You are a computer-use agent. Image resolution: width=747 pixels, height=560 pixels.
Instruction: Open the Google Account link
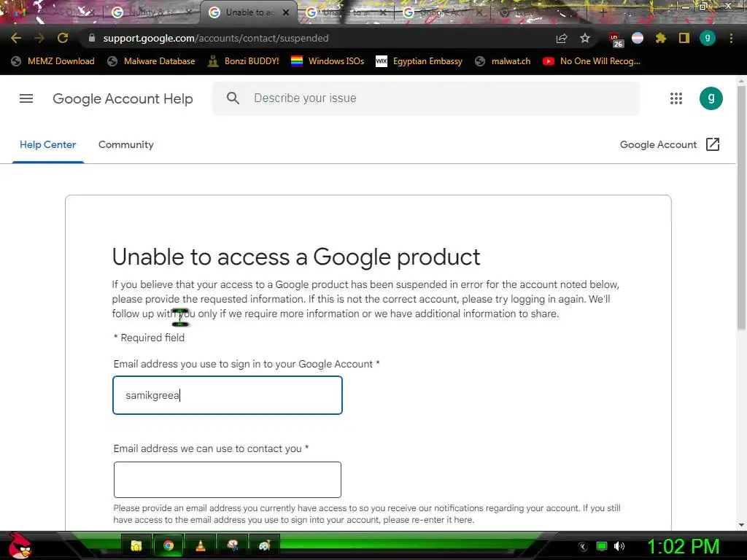click(x=658, y=145)
